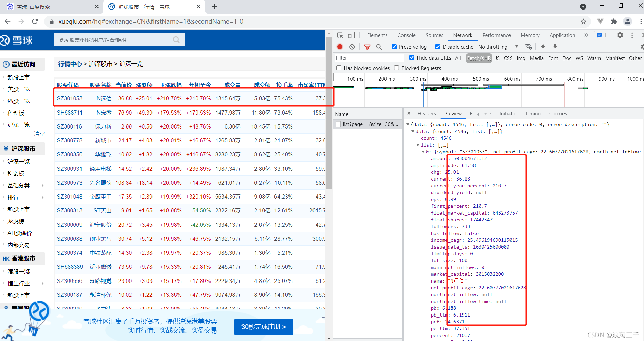Toggle the device toolbar icon
Screen dimensions: 644x341
[352, 35]
